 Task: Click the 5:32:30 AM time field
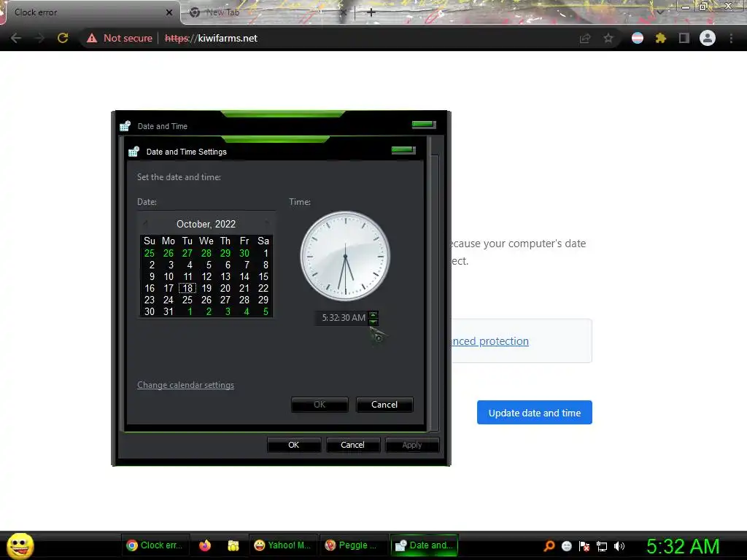coord(344,318)
